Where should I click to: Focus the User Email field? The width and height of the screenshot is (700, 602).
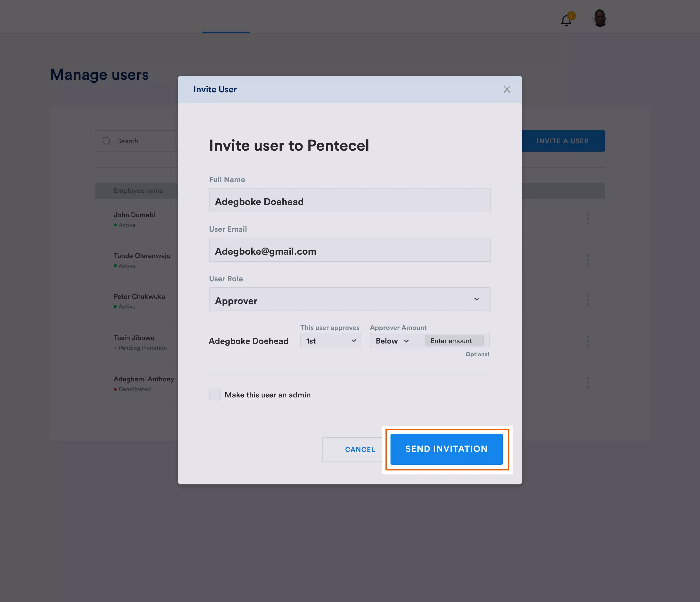(350, 250)
